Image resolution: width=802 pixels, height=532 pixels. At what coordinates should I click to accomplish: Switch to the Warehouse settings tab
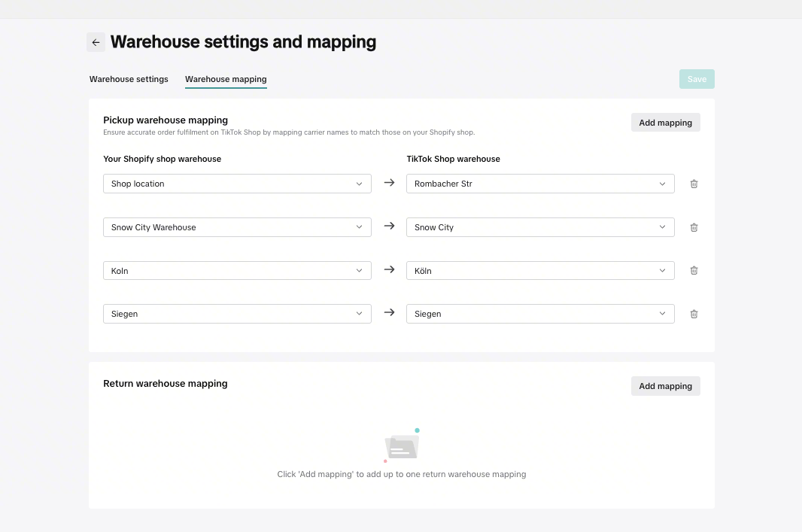click(129, 79)
